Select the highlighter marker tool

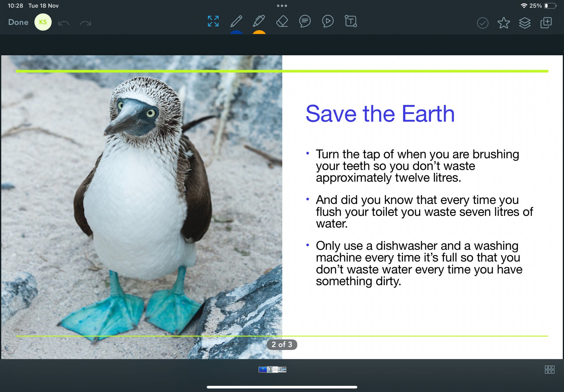point(259,21)
